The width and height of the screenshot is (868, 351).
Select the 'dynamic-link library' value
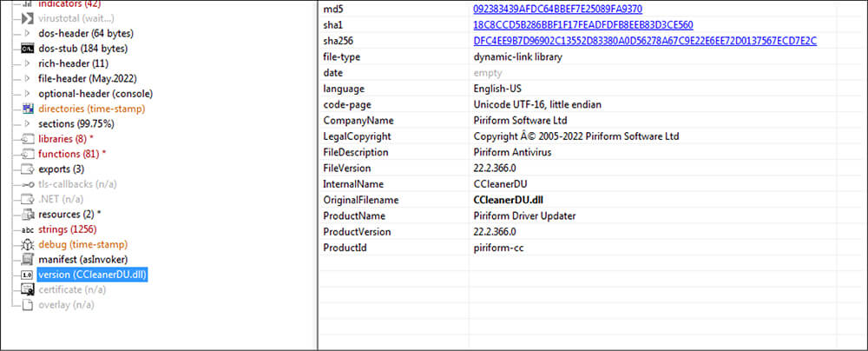pyautogui.click(x=517, y=57)
